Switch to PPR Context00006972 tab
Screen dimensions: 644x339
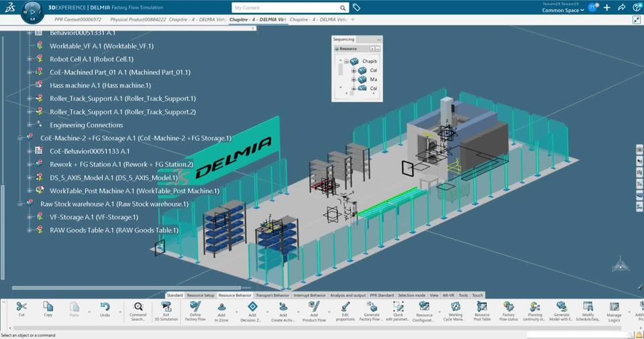pos(78,19)
